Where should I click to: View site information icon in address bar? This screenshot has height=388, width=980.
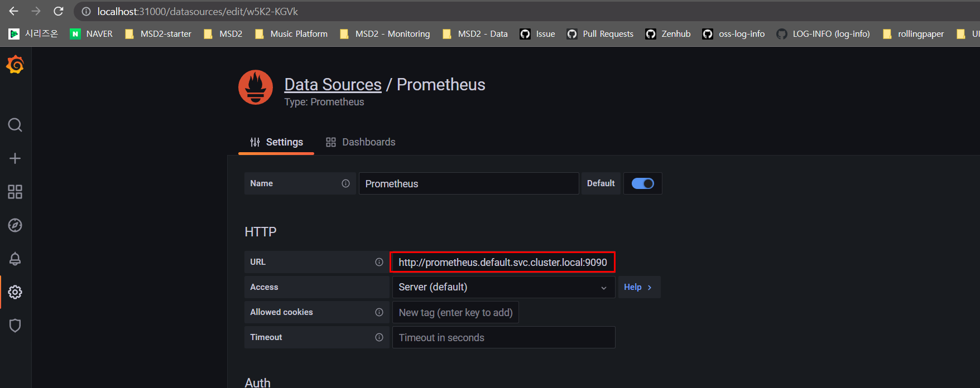tap(86, 11)
